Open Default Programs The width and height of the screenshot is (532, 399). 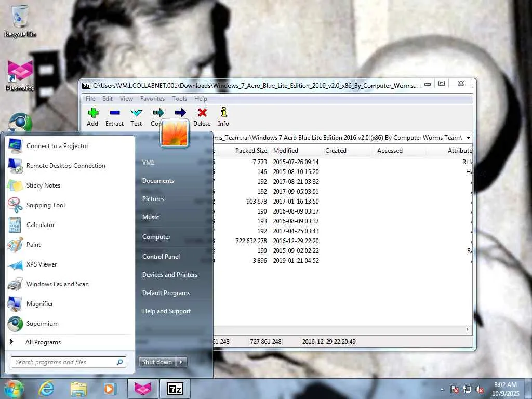(166, 293)
